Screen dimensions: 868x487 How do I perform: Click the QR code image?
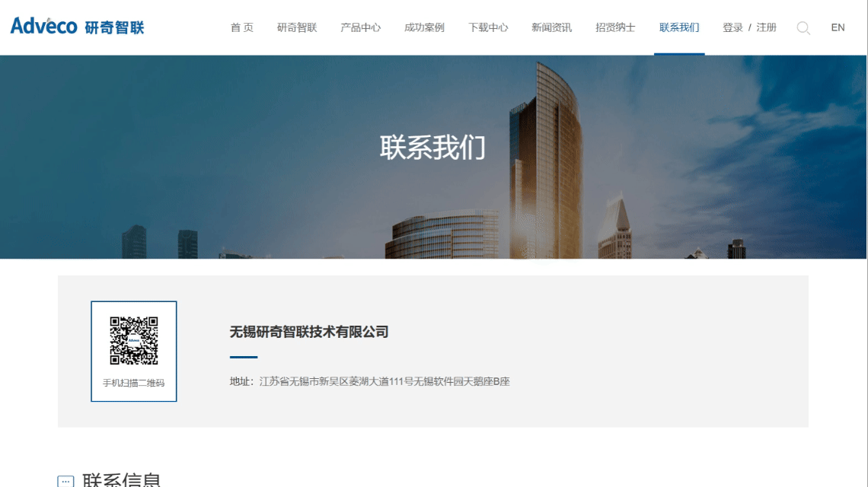point(133,340)
